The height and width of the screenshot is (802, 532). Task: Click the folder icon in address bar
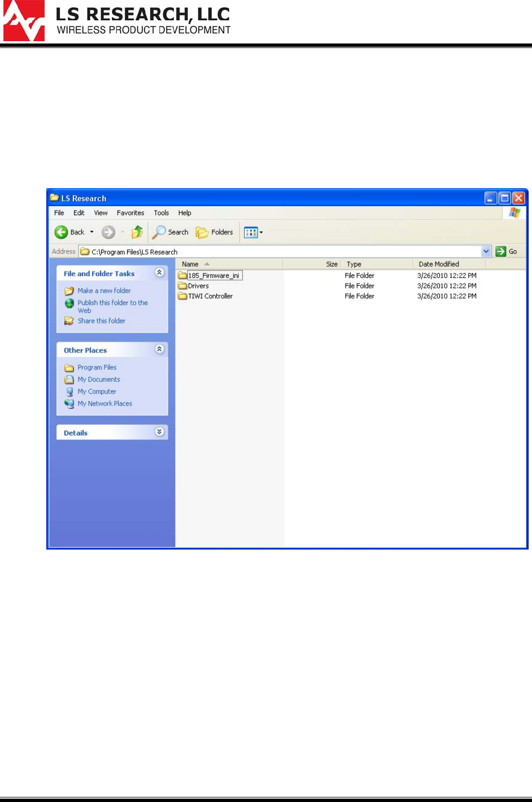click(x=85, y=251)
